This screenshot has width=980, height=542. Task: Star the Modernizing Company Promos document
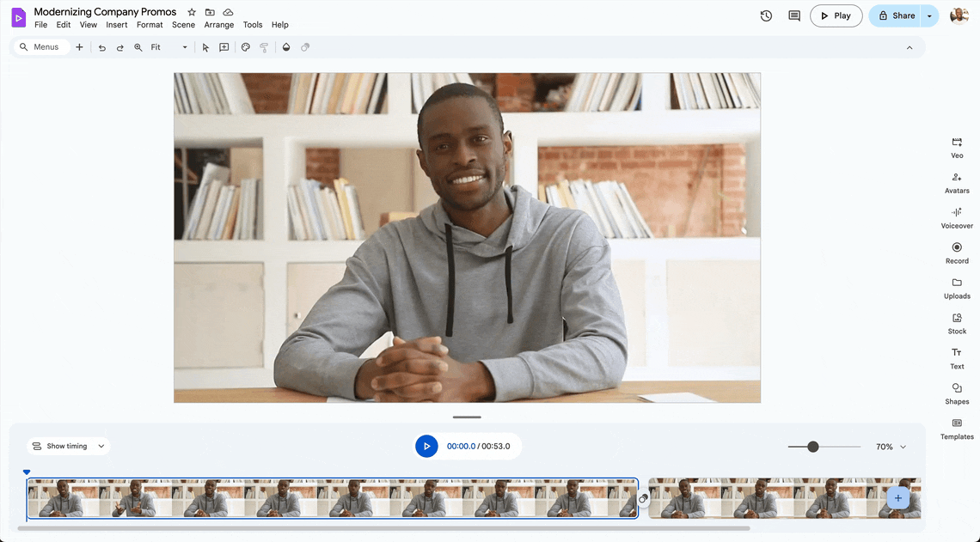tap(191, 12)
